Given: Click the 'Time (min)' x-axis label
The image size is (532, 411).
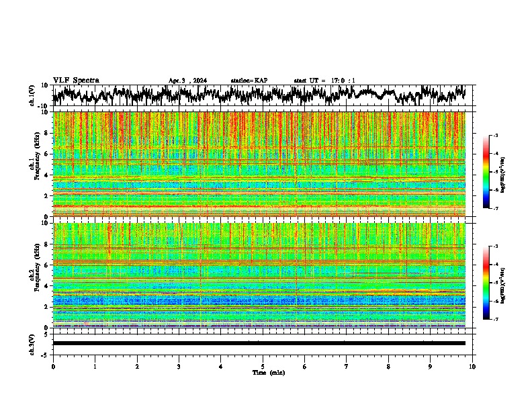Looking at the screenshot, I should click(x=269, y=373).
